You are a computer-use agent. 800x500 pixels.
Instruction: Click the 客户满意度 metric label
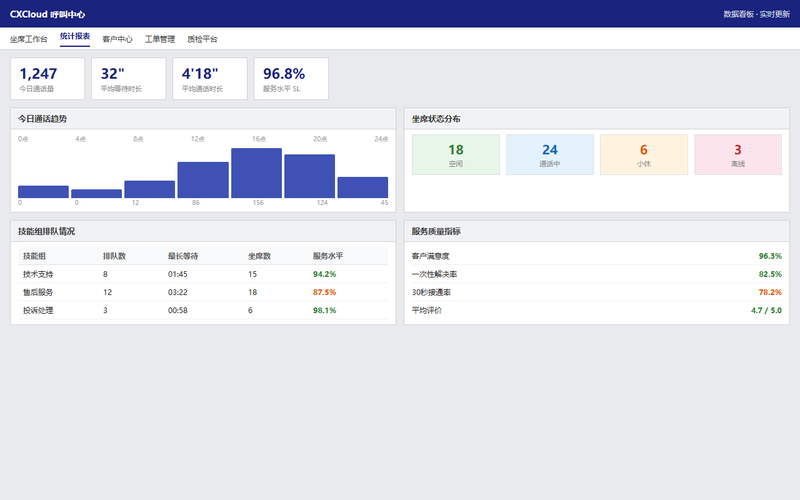tap(431, 256)
